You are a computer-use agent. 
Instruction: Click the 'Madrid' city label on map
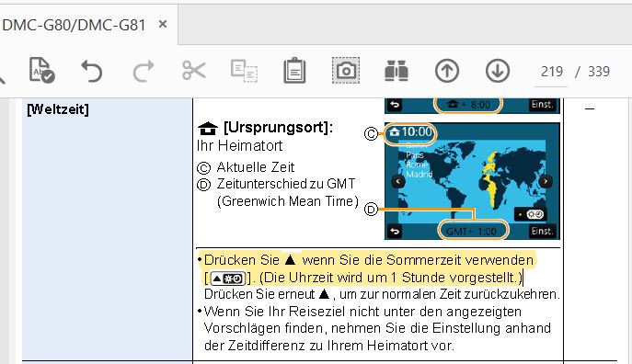point(419,175)
